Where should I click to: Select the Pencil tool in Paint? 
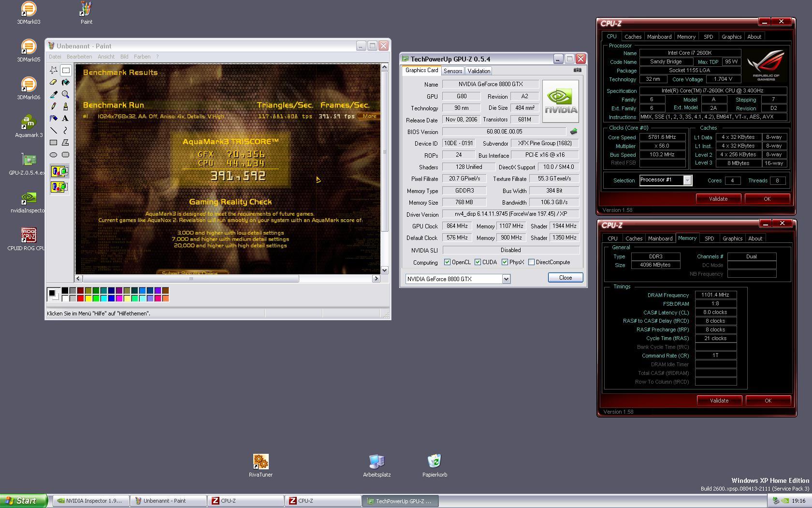coord(54,106)
